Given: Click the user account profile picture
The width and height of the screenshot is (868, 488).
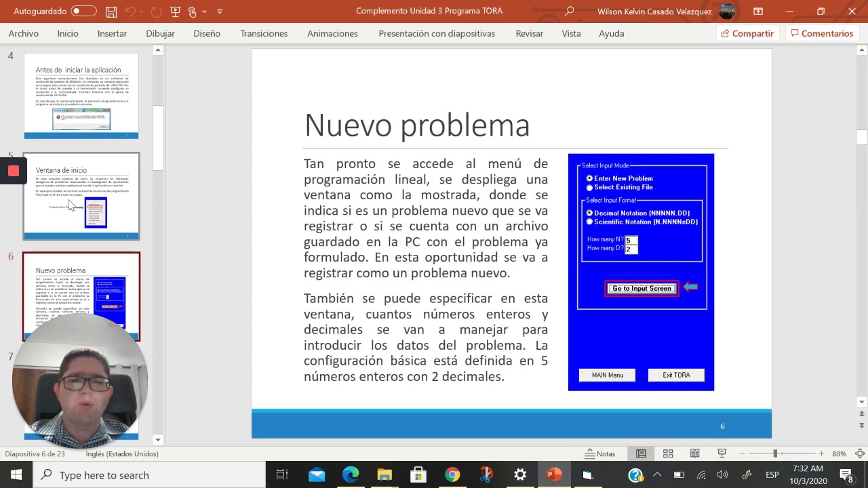Looking at the screenshot, I should point(727,12).
